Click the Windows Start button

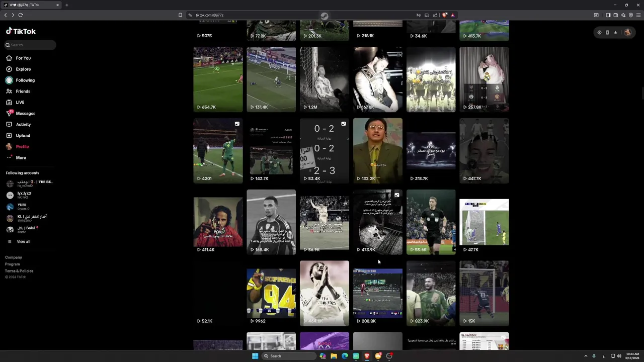tap(255, 356)
